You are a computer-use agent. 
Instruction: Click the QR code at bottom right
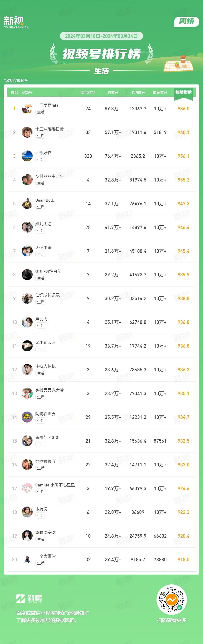point(172,600)
